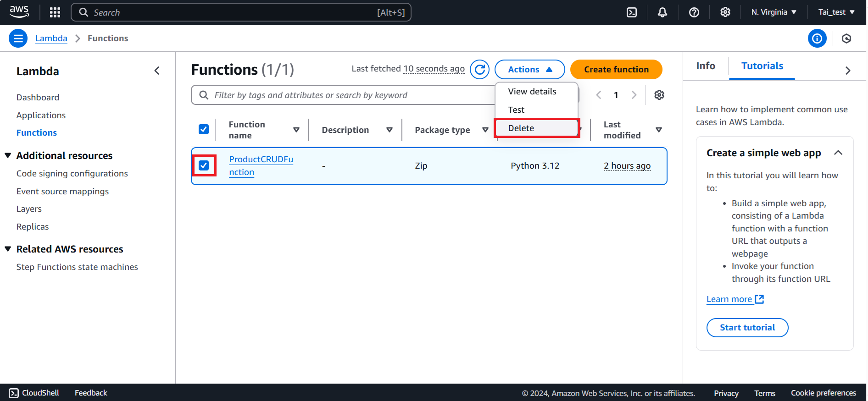Sort by Package type column

pos(485,130)
